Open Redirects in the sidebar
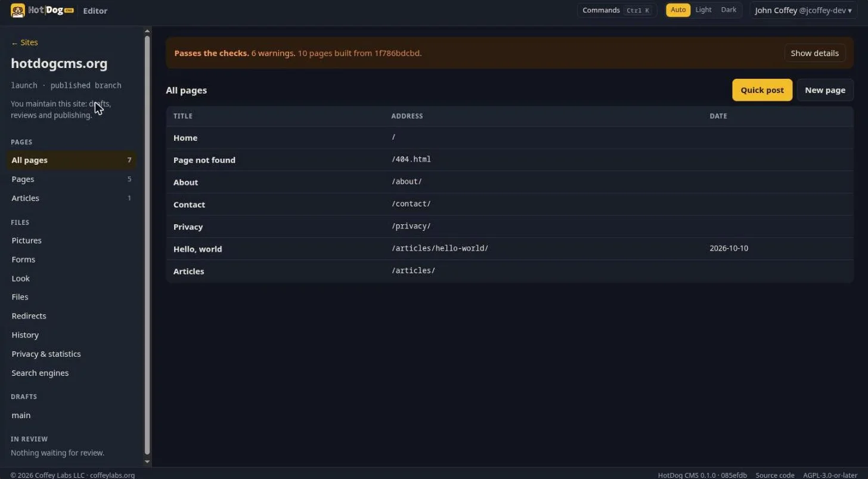This screenshot has width=868, height=479. 71,316
